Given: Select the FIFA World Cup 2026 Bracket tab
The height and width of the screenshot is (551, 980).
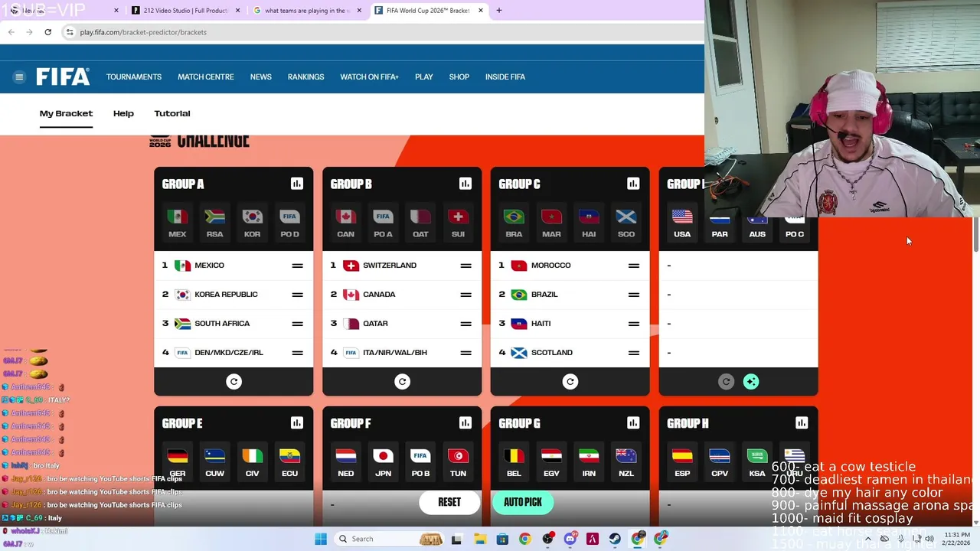Looking at the screenshot, I should (x=428, y=11).
